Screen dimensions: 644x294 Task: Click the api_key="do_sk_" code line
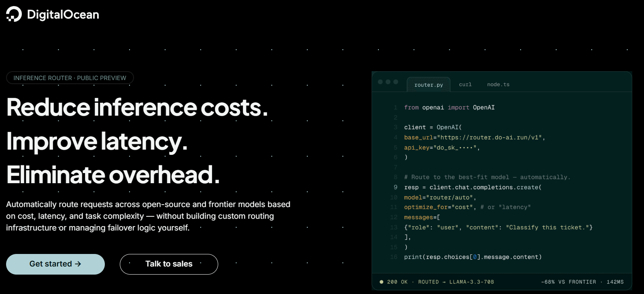point(442,148)
